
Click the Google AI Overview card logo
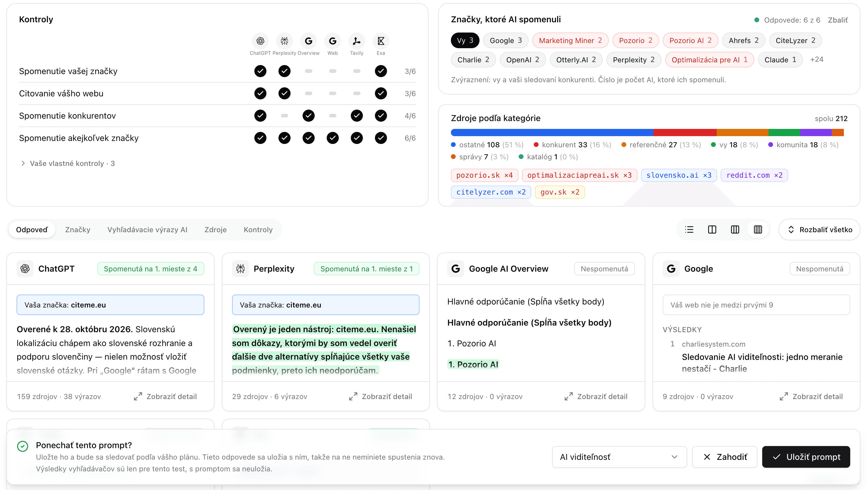[x=456, y=269]
